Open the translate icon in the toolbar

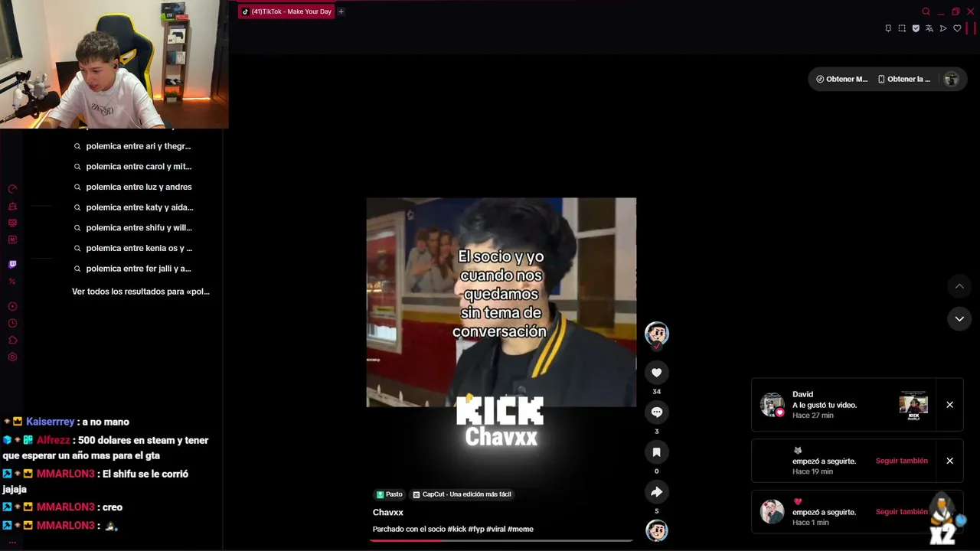coord(929,28)
